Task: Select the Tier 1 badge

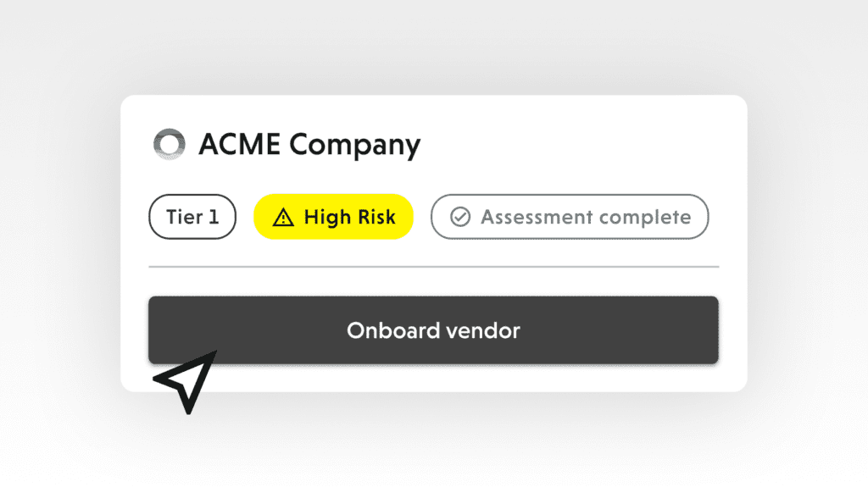Action: 192,217
